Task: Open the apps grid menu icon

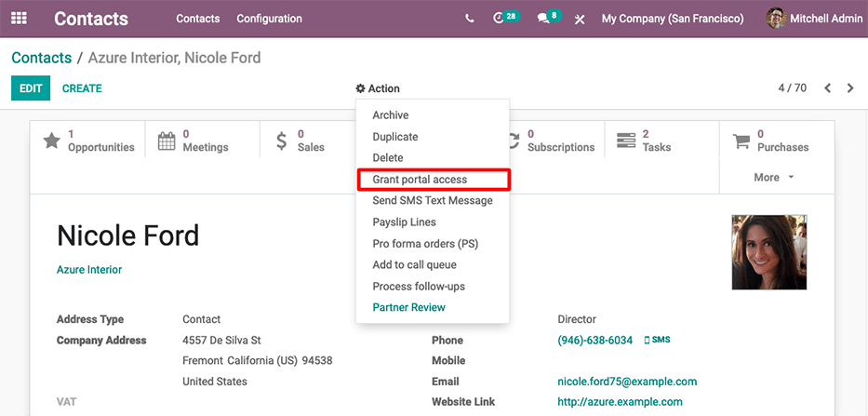Action: click(x=19, y=19)
